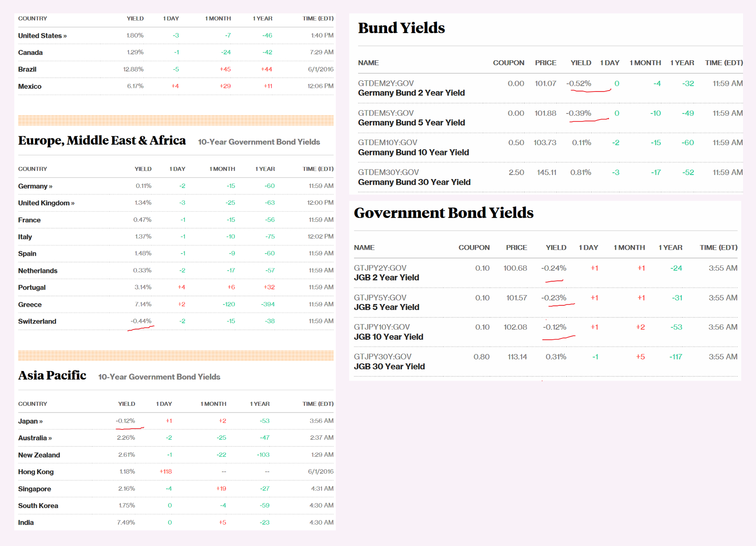This screenshot has height=546, width=756.
Task: Click the Asia Pacific heading
Action: coord(52,375)
